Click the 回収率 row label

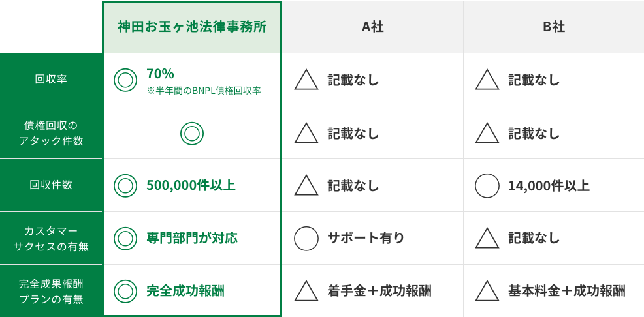click(51, 80)
